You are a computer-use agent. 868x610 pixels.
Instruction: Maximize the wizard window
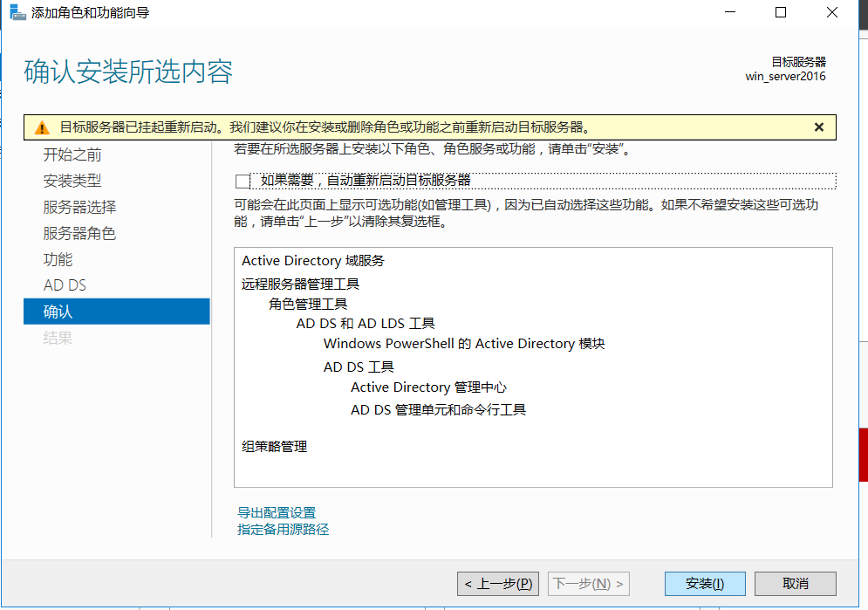point(781,12)
